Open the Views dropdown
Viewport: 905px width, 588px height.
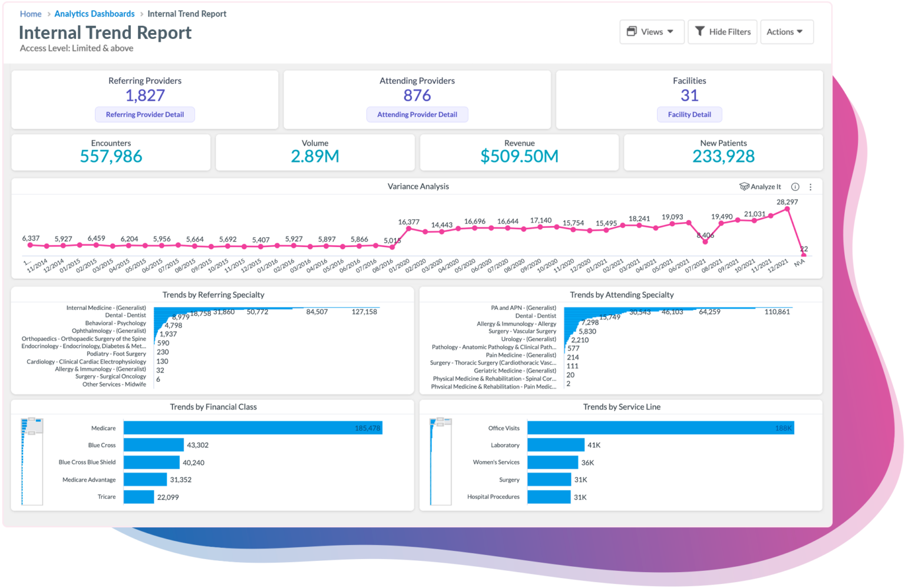click(652, 31)
